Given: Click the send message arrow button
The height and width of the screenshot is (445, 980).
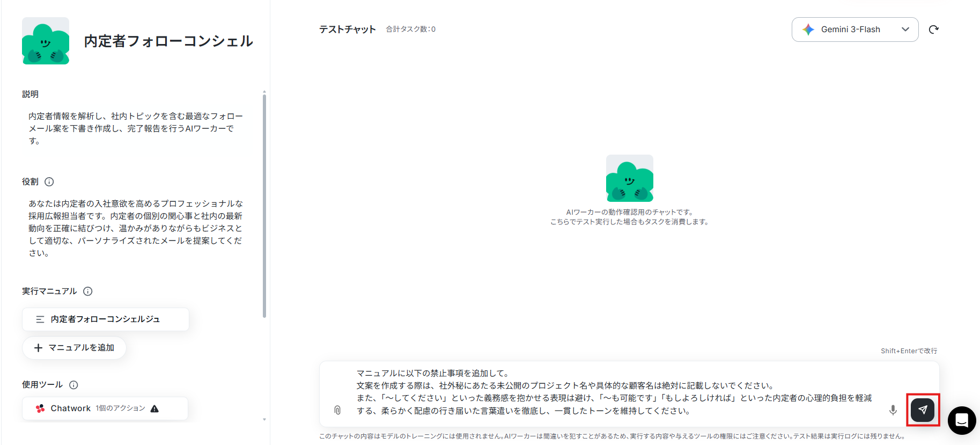Looking at the screenshot, I should pyautogui.click(x=923, y=410).
